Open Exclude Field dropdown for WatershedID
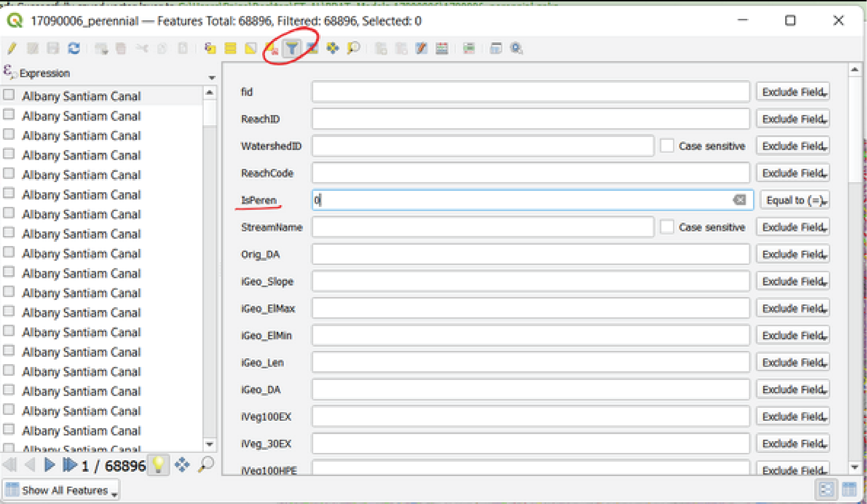This screenshot has width=867, height=504. (793, 146)
